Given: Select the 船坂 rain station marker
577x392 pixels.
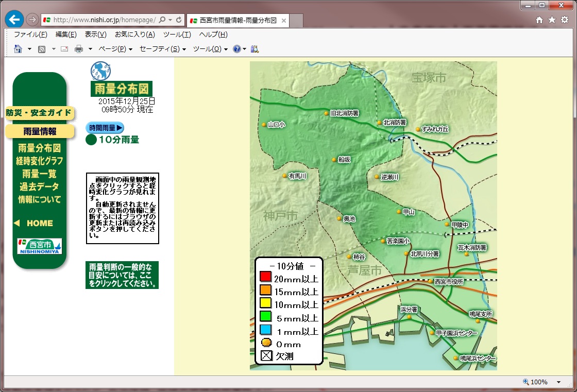Looking at the screenshot, I should [x=334, y=160].
